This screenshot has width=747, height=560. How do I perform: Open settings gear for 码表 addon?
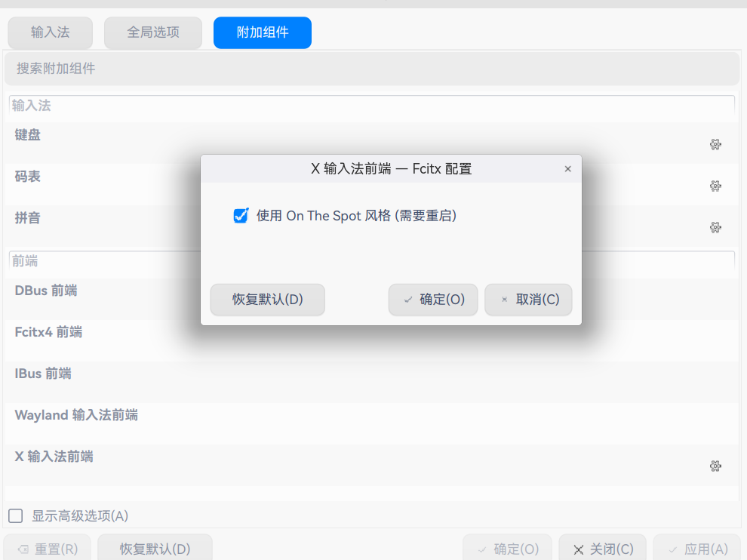coord(715,186)
